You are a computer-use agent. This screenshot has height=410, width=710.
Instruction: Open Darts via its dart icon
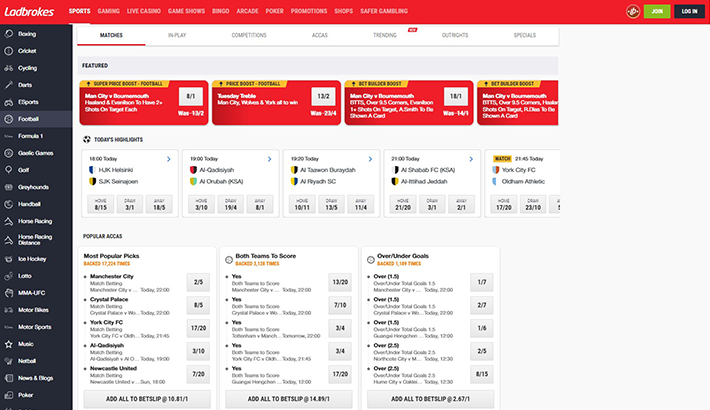(x=9, y=85)
